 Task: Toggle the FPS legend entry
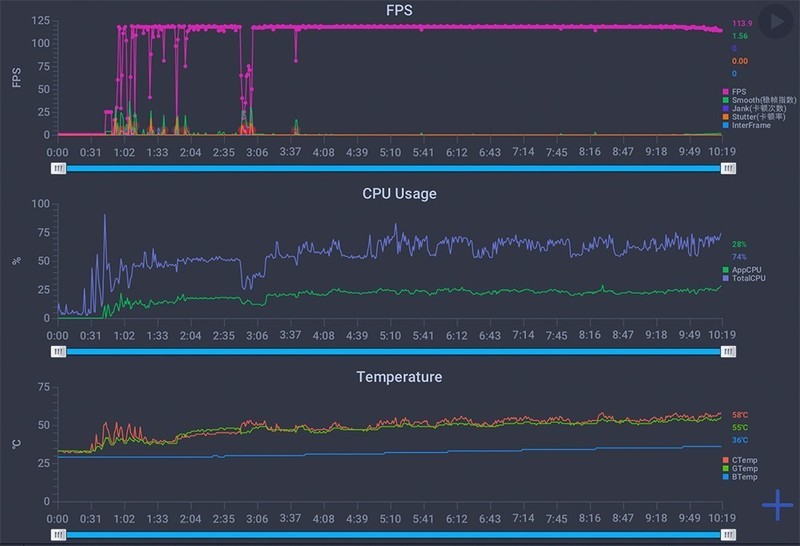coord(735,92)
